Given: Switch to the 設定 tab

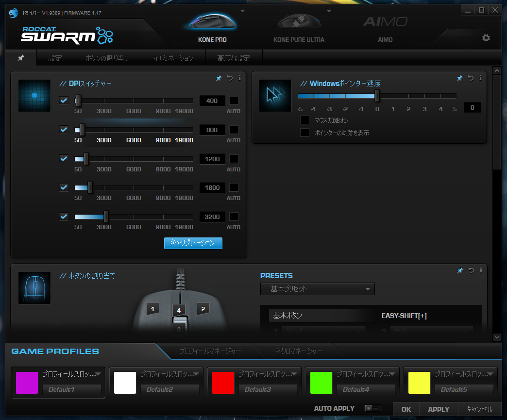Looking at the screenshot, I should tap(55, 58).
